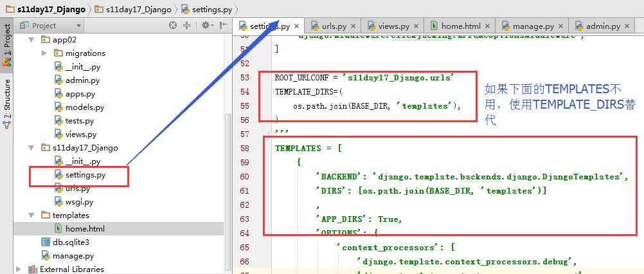Click line number 53 in the gutter
The image size is (644, 274).
tap(245, 78)
